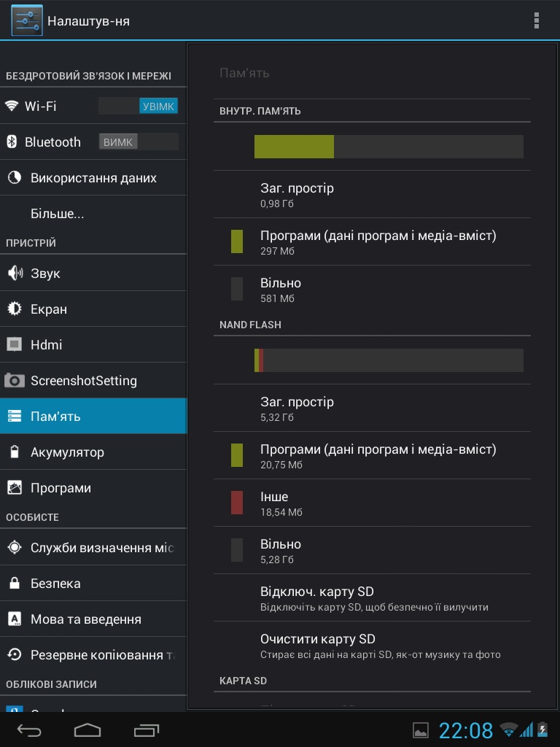Screen dimensions: 560x747
Task: Select Програми in the sidebar
Action: click(61, 488)
